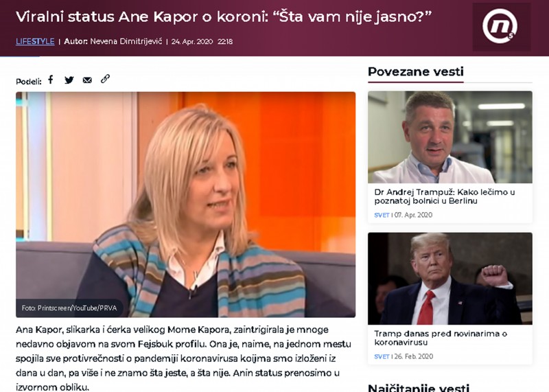This screenshot has width=549, height=392.
Task: Select the Najčitanije vesti section heading
Action: [419, 387]
